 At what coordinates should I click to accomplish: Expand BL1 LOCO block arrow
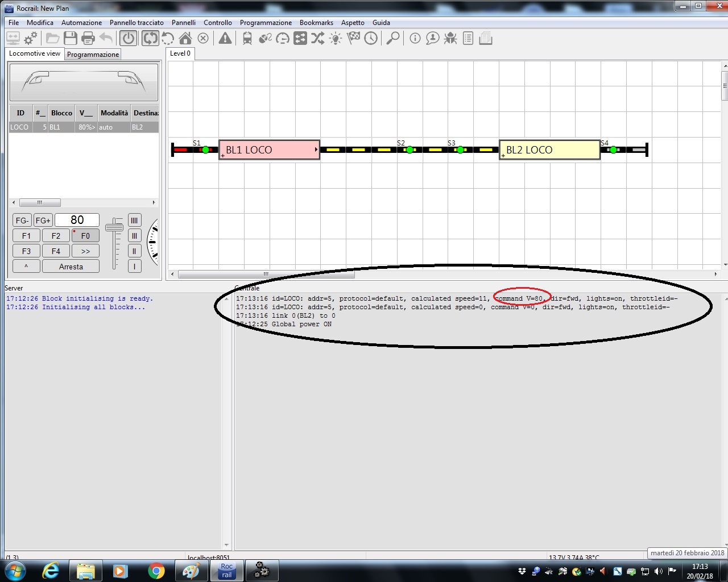316,150
